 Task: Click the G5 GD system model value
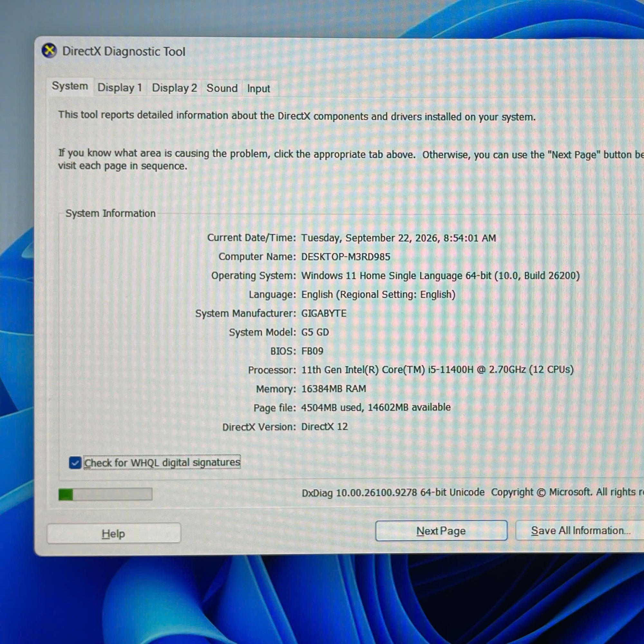(x=315, y=332)
